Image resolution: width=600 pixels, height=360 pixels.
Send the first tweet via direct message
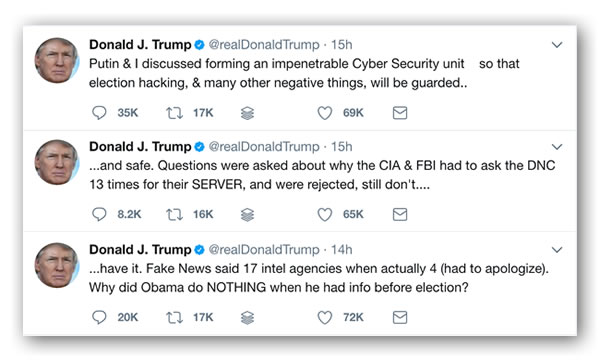tap(400, 113)
